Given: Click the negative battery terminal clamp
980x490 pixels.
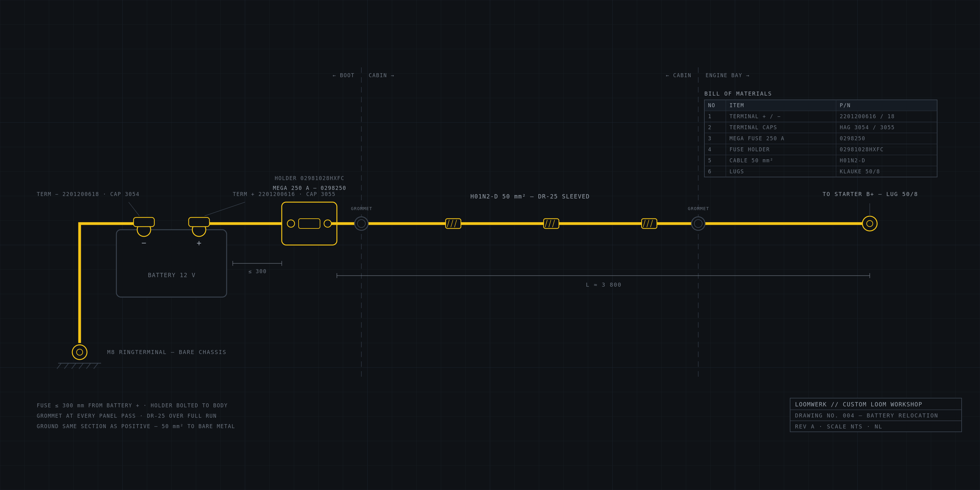Looking at the screenshot, I should pyautogui.click(x=144, y=226).
